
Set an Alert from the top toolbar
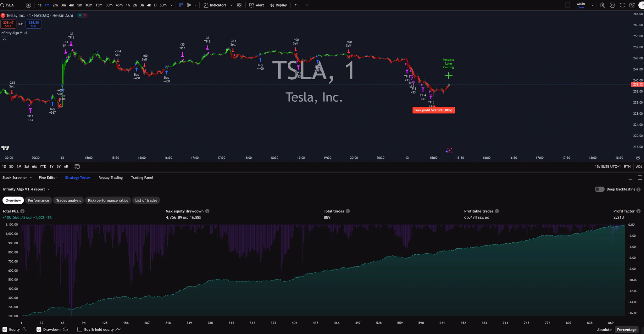click(x=256, y=5)
